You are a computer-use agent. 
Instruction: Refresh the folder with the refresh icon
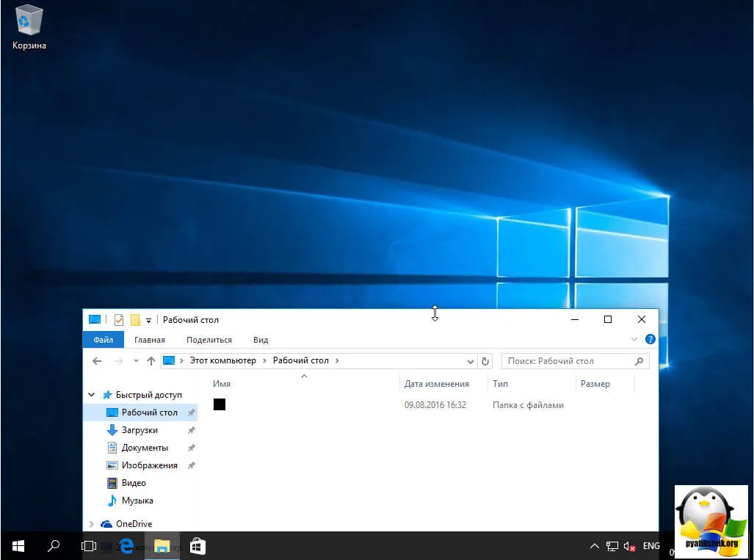tap(485, 362)
